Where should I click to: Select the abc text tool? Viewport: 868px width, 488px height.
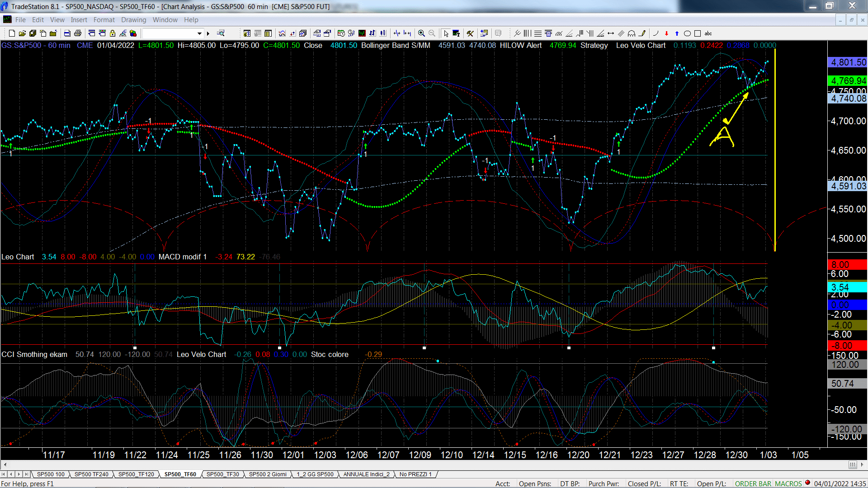click(708, 33)
